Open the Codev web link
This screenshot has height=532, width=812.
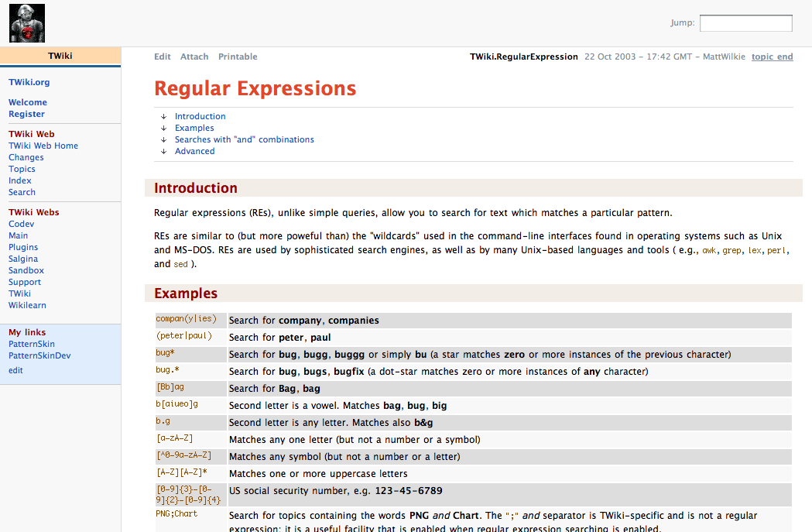click(22, 224)
